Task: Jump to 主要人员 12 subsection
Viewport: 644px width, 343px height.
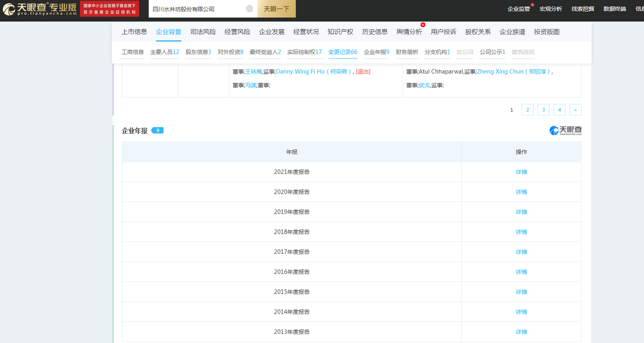Action: [x=164, y=52]
